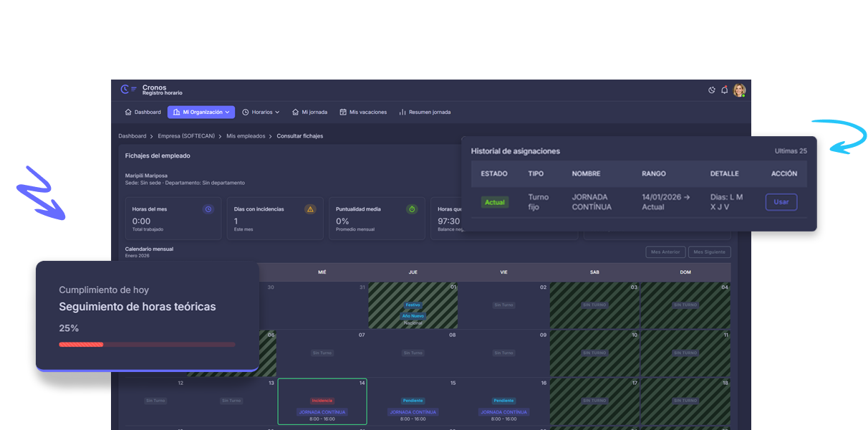Expand the Ultimas 25 filter in Historial
868x430 pixels.
[x=790, y=151]
